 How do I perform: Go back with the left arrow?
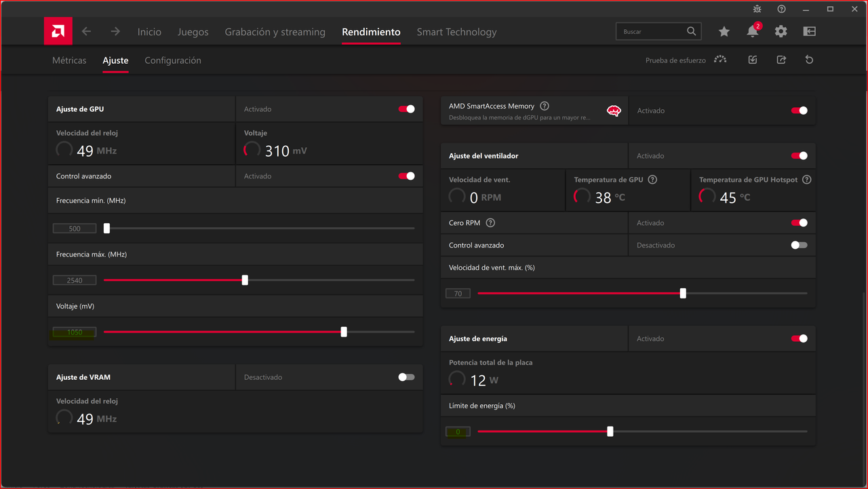click(86, 31)
